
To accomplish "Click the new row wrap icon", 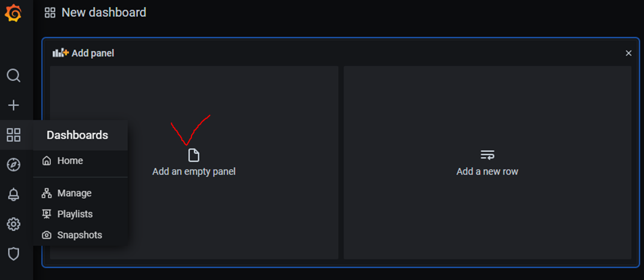I will point(487,155).
